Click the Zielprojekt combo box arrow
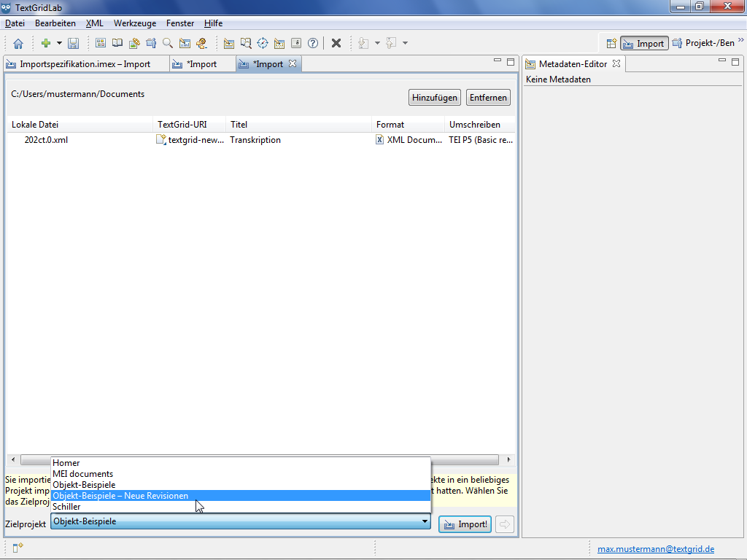The width and height of the screenshot is (747, 560). click(x=425, y=522)
